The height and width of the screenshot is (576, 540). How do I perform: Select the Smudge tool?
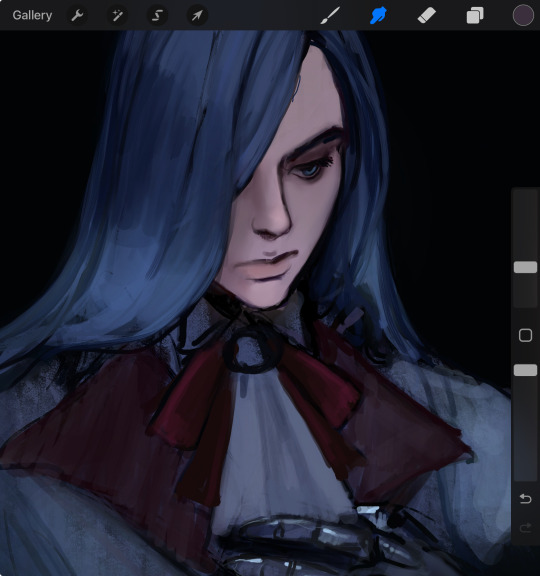(378, 16)
